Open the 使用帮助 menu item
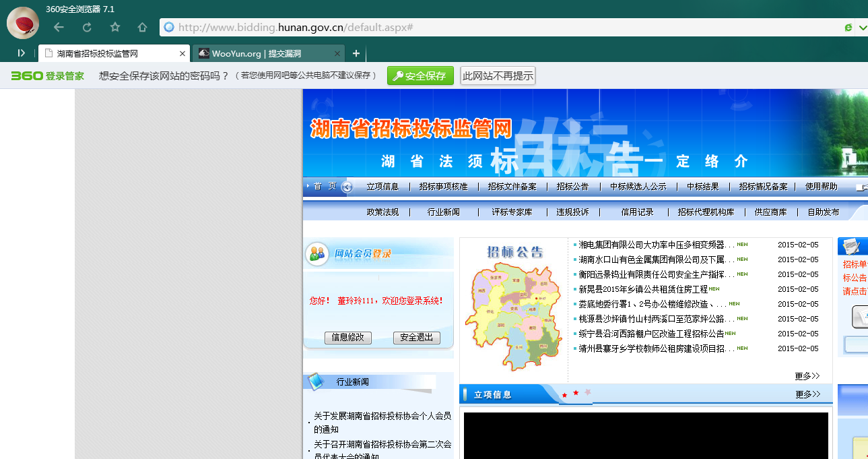 click(822, 187)
